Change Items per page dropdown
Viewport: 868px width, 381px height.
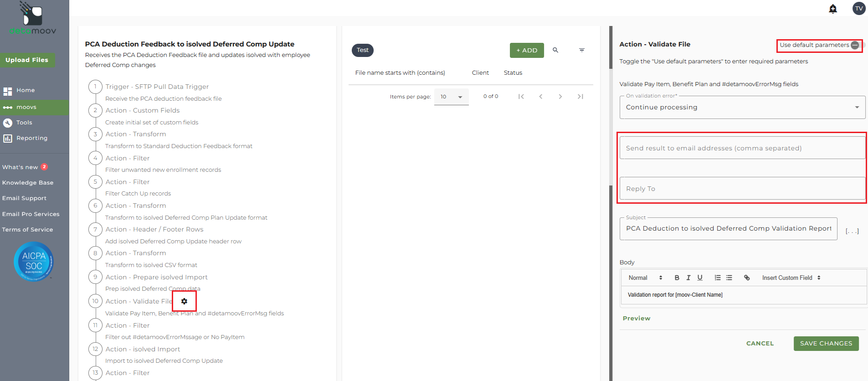[x=451, y=97]
